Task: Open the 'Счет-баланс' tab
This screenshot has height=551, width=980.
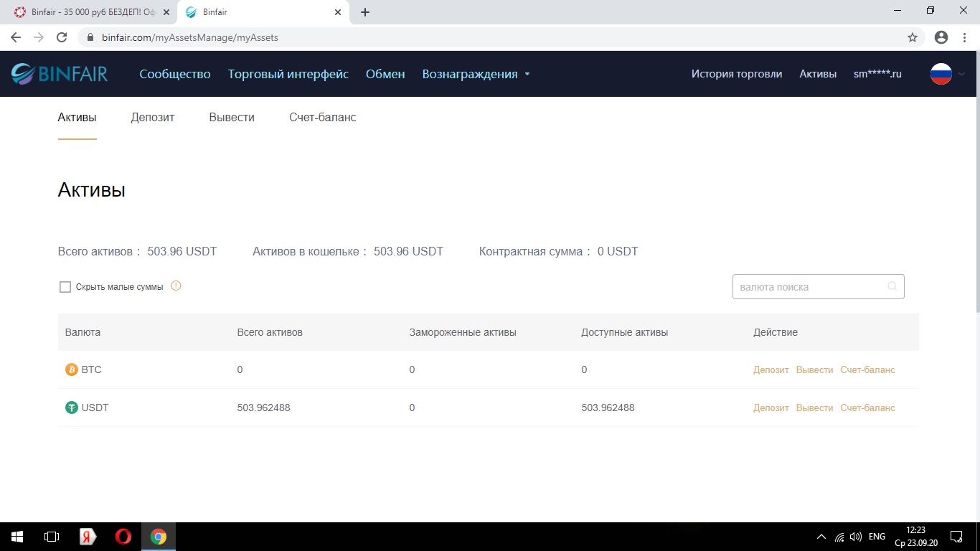Action: [x=322, y=118]
